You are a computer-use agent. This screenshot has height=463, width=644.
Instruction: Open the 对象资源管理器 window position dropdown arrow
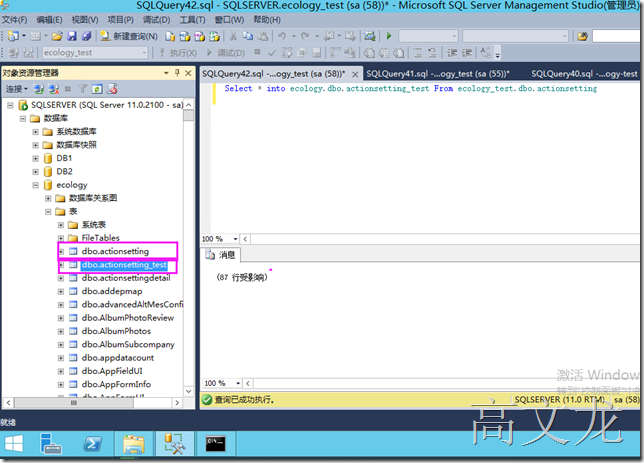pos(166,73)
